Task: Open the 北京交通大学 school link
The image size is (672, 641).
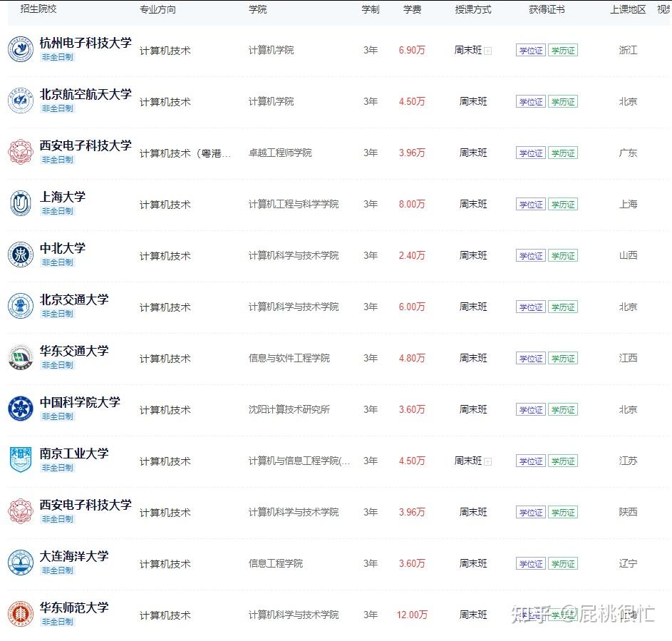Action: pos(74,299)
